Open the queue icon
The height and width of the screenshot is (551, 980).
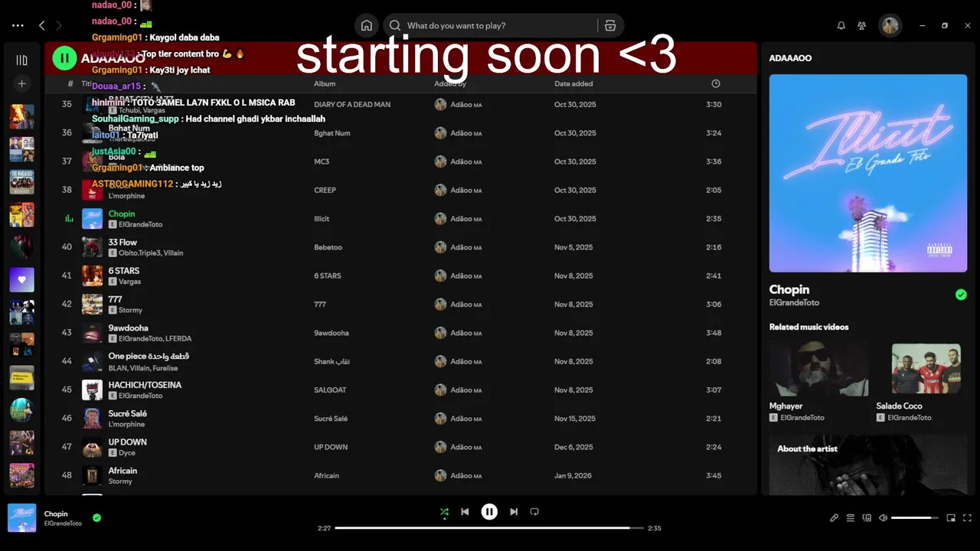tap(851, 518)
